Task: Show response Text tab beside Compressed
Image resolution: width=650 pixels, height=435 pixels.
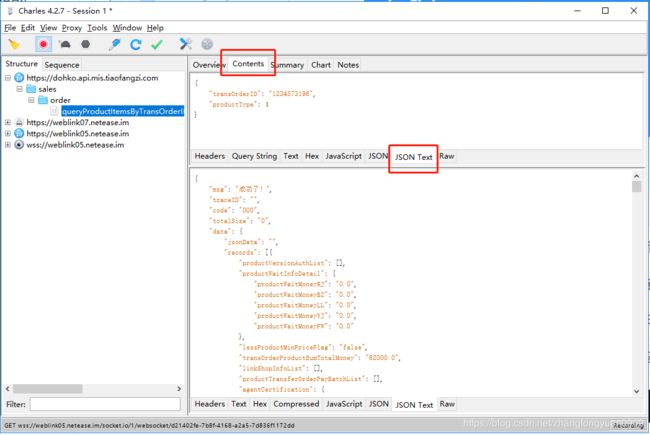Action: pyautogui.click(x=239, y=404)
